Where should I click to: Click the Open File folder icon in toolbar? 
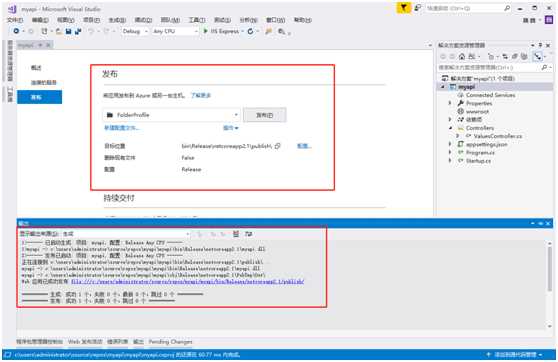click(59, 31)
